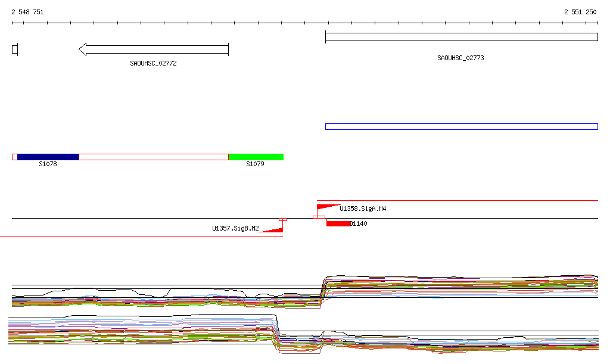Click the small red box above U1357 triangle
Image resolution: width=610 pixels, height=364 pixels.
(283, 219)
